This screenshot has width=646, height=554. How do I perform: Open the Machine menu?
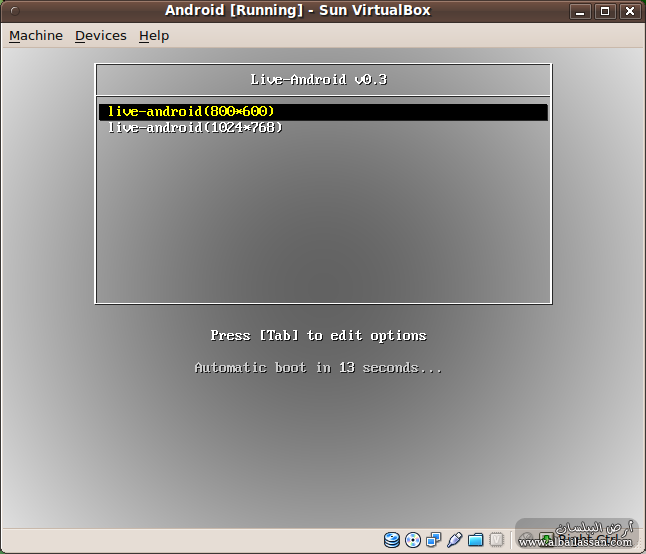(x=36, y=36)
